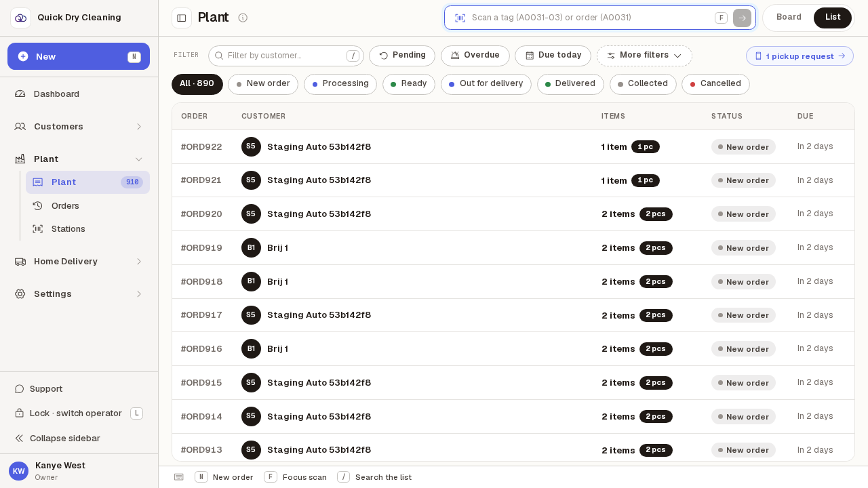The image size is (868, 488).
Task: Open Orders in the Plant submenu
Action: 87,206
